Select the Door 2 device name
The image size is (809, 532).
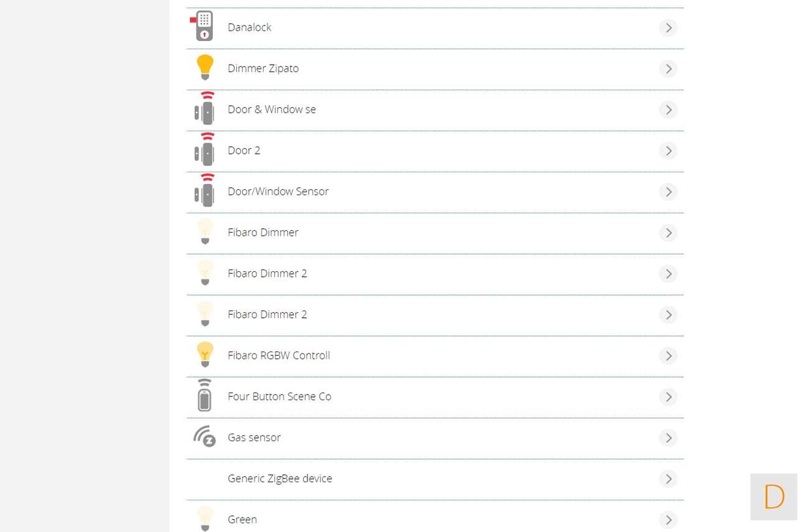pyautogui.click(x=244, y=151)
